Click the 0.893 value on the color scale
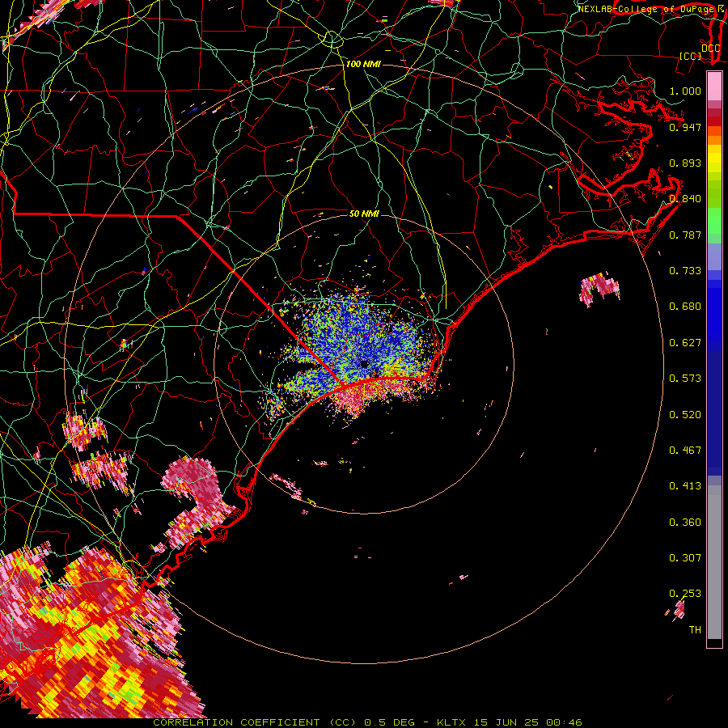The image size is (728, 728). pyautogui.click(x=685, y=163)
